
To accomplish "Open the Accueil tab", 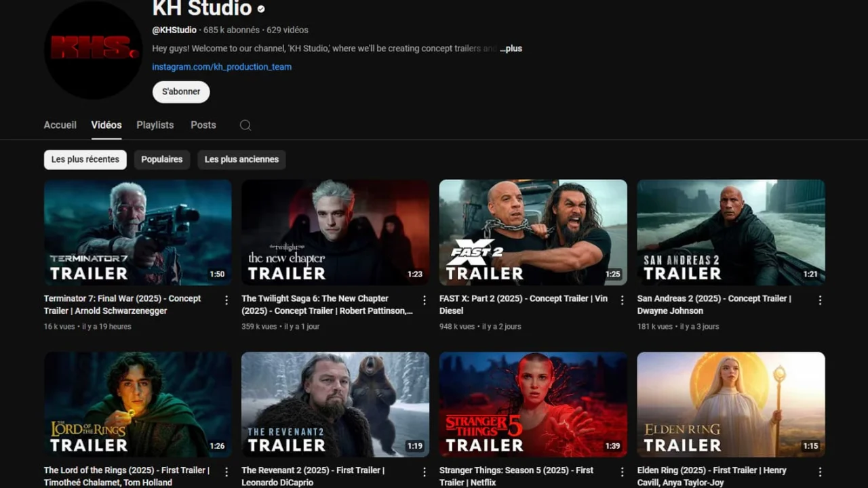I will (60, 125).
